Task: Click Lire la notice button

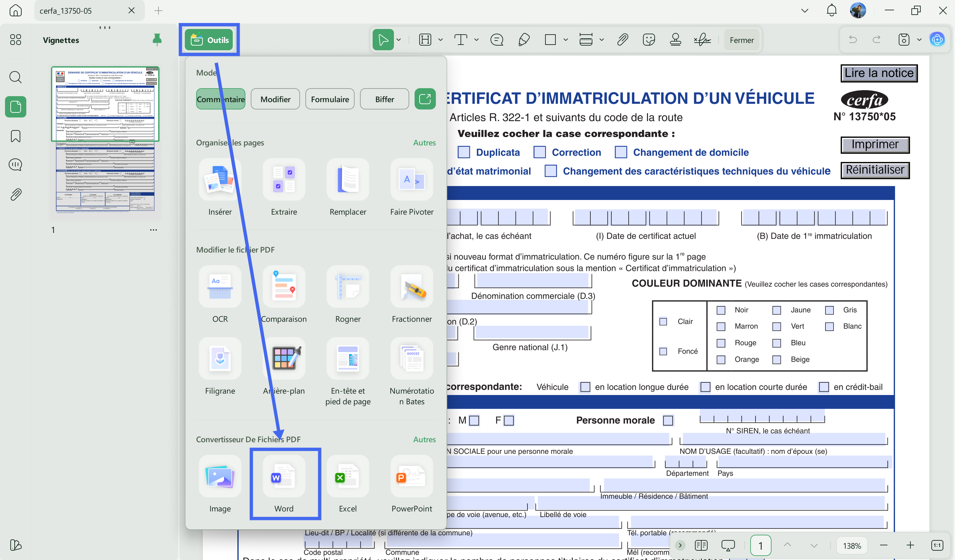Action: coord(879,73)
